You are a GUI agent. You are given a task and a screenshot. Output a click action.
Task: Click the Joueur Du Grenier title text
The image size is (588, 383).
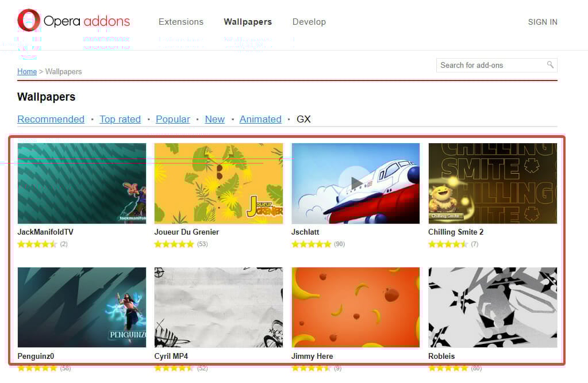point(187,232)
